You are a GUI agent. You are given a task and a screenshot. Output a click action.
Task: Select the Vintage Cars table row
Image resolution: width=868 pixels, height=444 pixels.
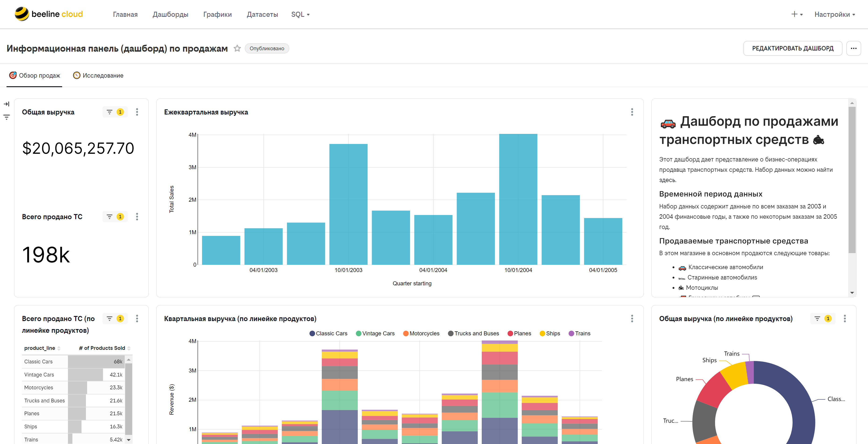74,375
